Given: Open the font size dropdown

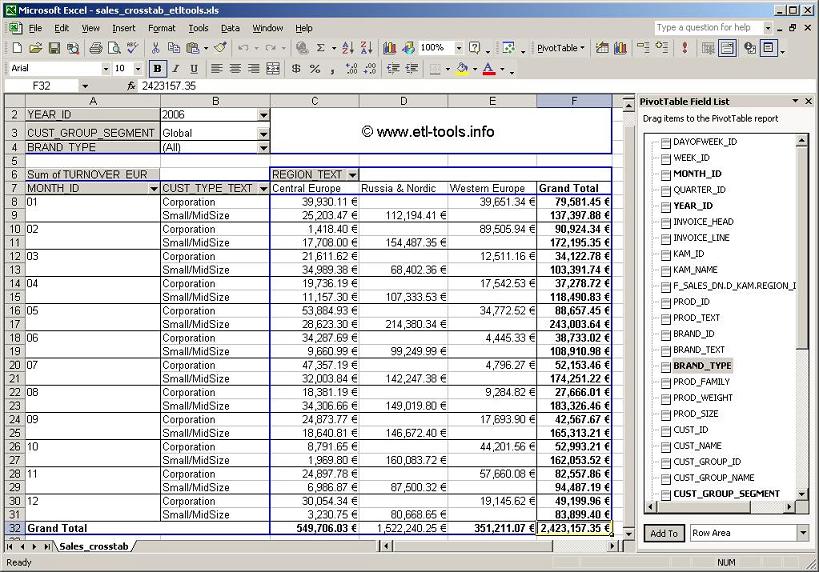Looking at the screenshot, I should 138,68.
